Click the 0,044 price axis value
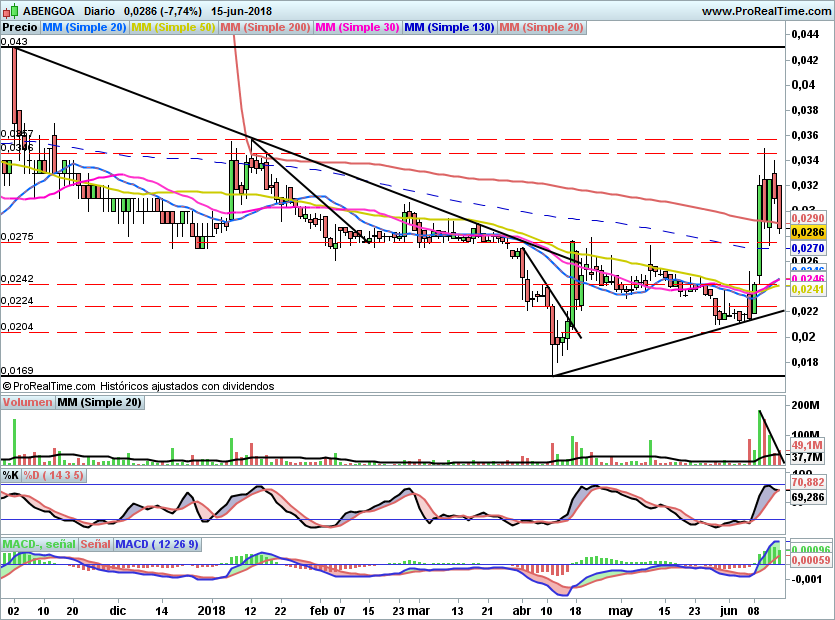Image resolution: width=835 pixels, height=620 pixels. [805, 34]
